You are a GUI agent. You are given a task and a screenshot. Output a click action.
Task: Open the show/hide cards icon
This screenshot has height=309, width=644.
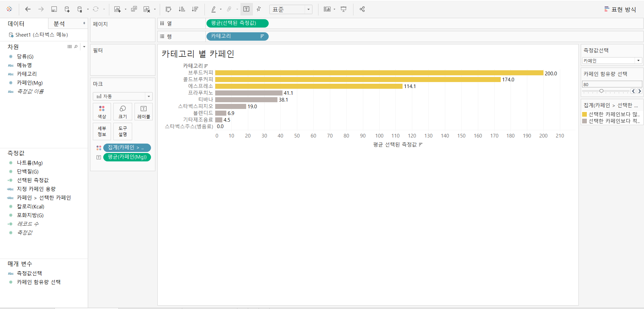click(327, 9)
